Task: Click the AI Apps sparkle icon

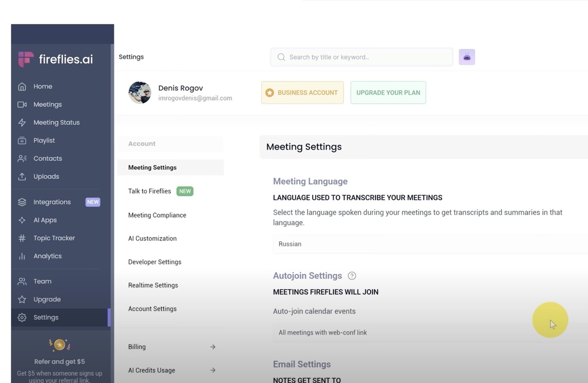Action: point(22,220)
